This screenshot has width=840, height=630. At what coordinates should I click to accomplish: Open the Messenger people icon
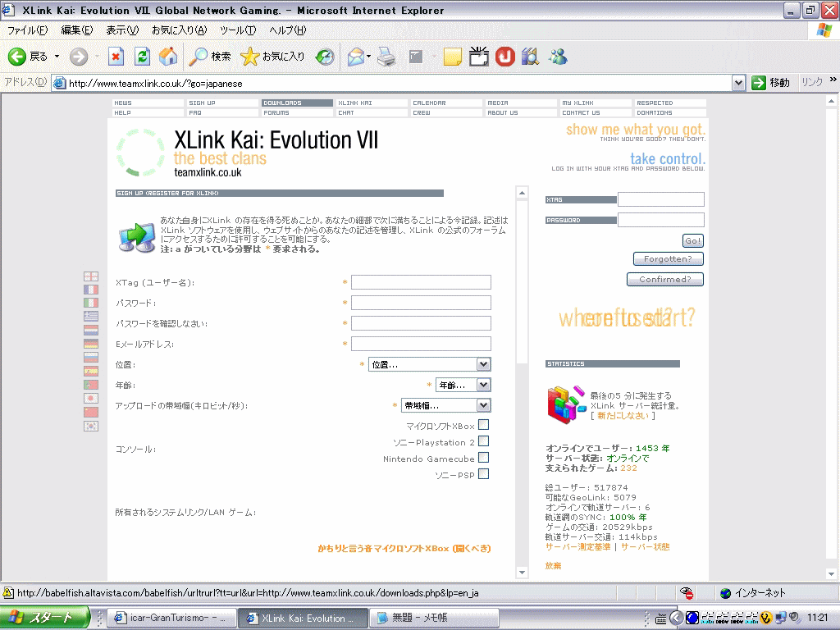pyautogui.click(x=558, y=57)
